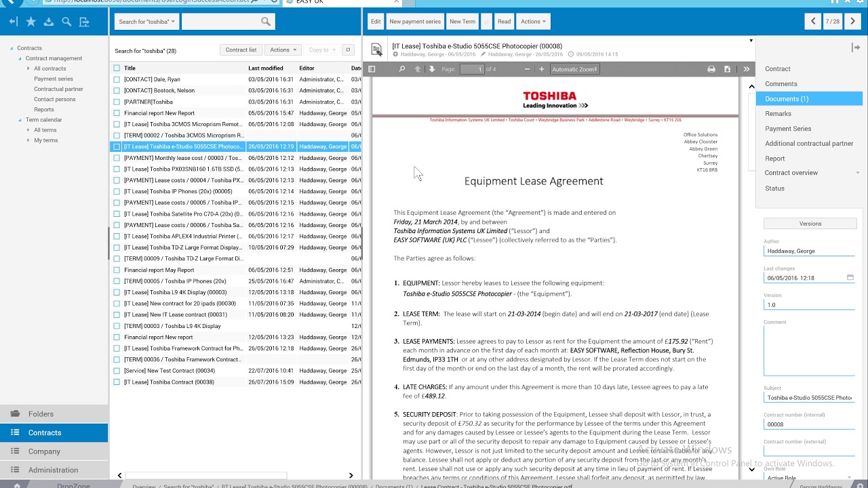Run search with the search box magnifier

(x=266, y=22)
